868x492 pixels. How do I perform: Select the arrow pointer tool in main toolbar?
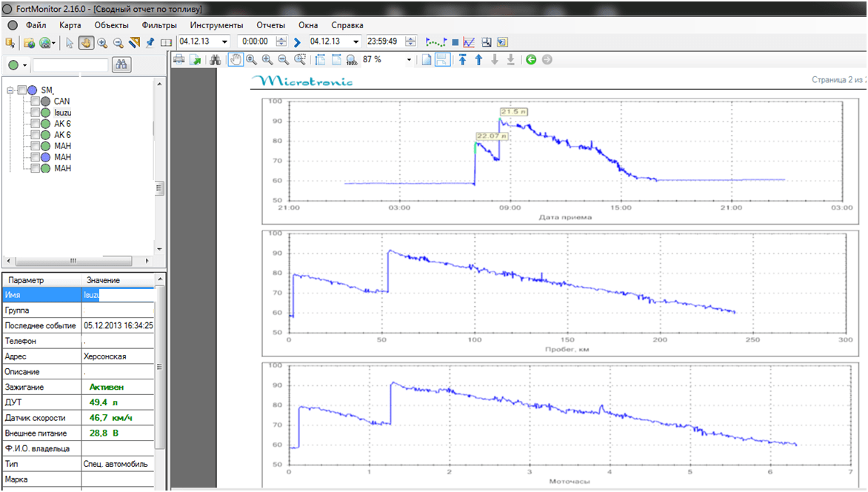coord(70,43)
